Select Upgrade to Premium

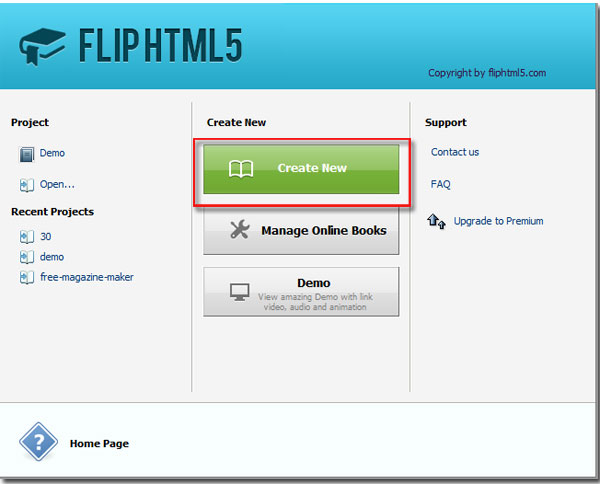(x=498, y=221)
